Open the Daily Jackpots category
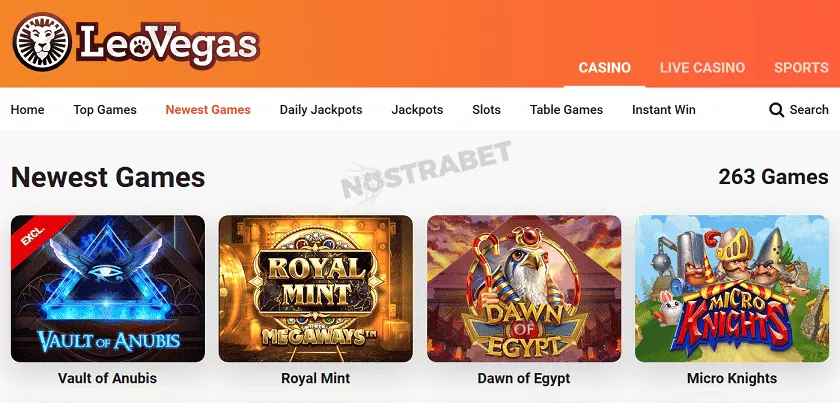 click(321, 110)
